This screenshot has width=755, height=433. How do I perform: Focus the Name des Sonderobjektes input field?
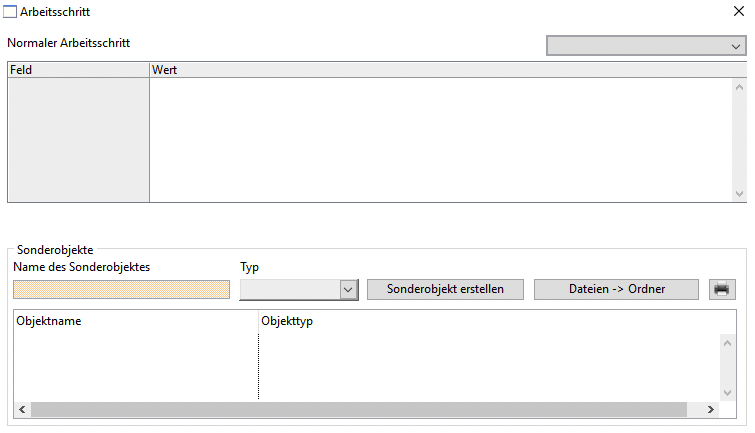tap(121, 289)
